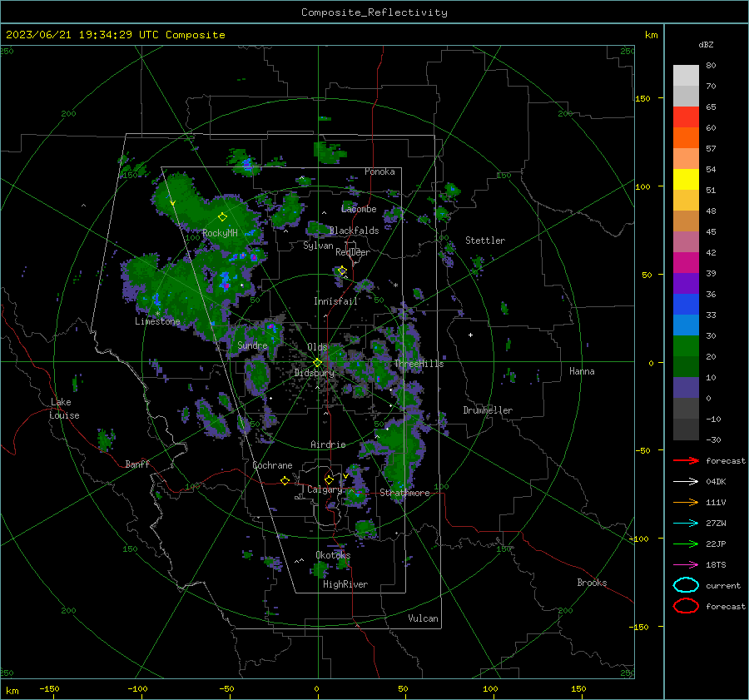The height and width of the screenshot is (700, 749).
Task: Click the Ponoka city label
Action: click(379, 171)
